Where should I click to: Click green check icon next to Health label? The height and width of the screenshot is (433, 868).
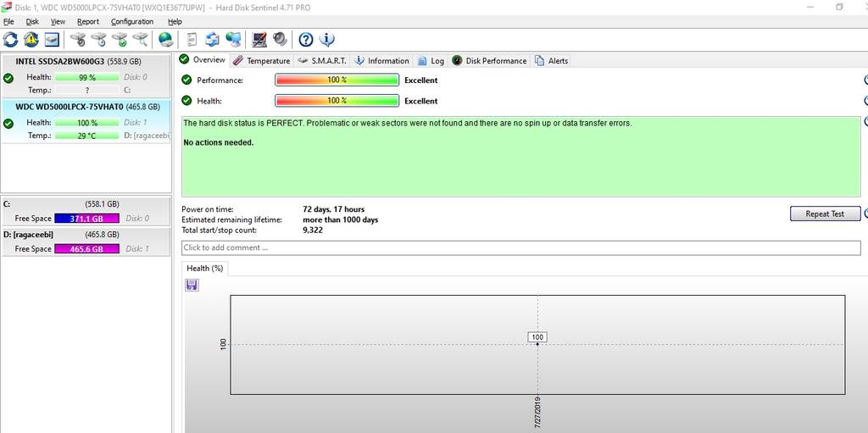coord(186,100)
